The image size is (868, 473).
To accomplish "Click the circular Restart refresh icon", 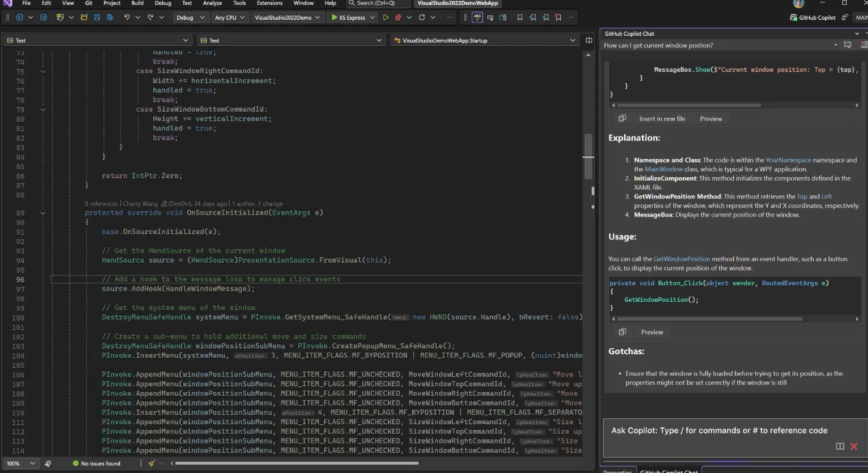I will click(422, 17).
